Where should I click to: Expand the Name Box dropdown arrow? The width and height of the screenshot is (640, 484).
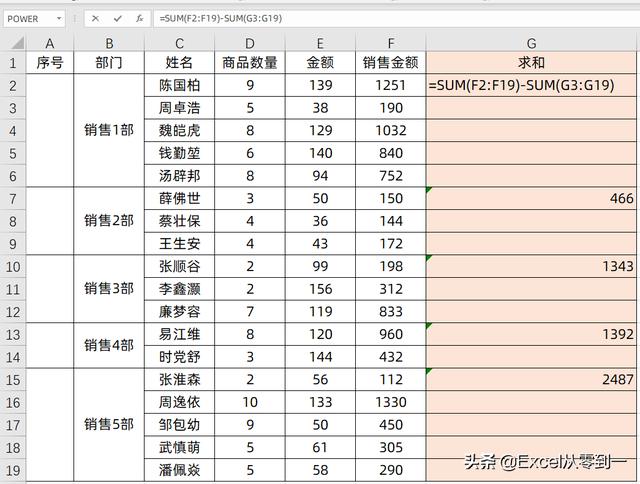pos(59,18)
